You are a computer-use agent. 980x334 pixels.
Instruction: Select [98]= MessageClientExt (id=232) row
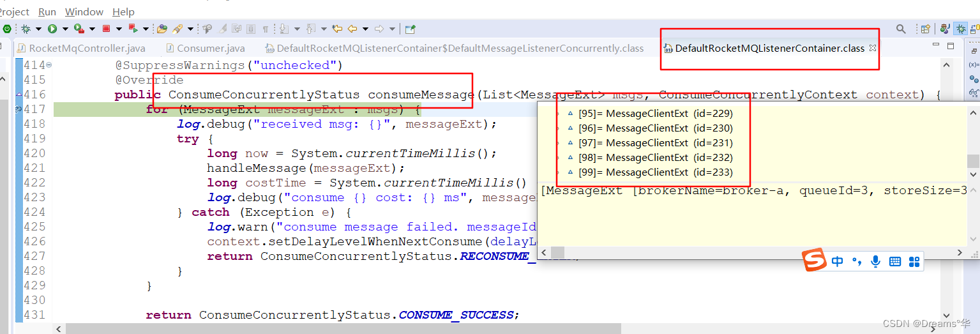pyautogui.click(x=656, y=158)
